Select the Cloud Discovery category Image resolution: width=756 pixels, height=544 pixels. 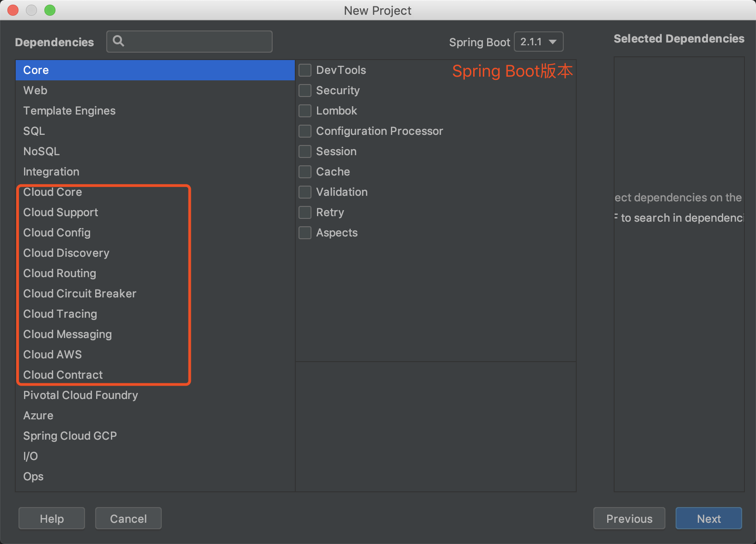(x=155, y=253)
